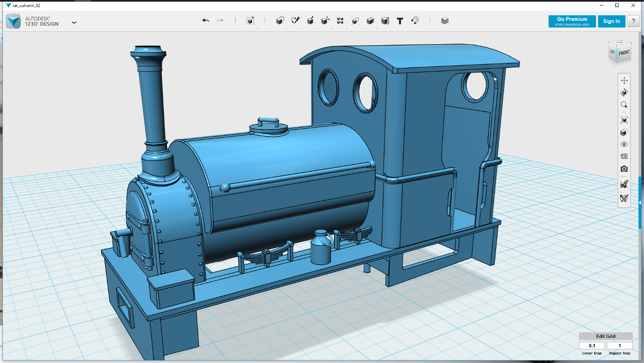Open the 123D Design application menu dropdown
644x363 pixels.
pyautogui.click(x=74, y=22)
